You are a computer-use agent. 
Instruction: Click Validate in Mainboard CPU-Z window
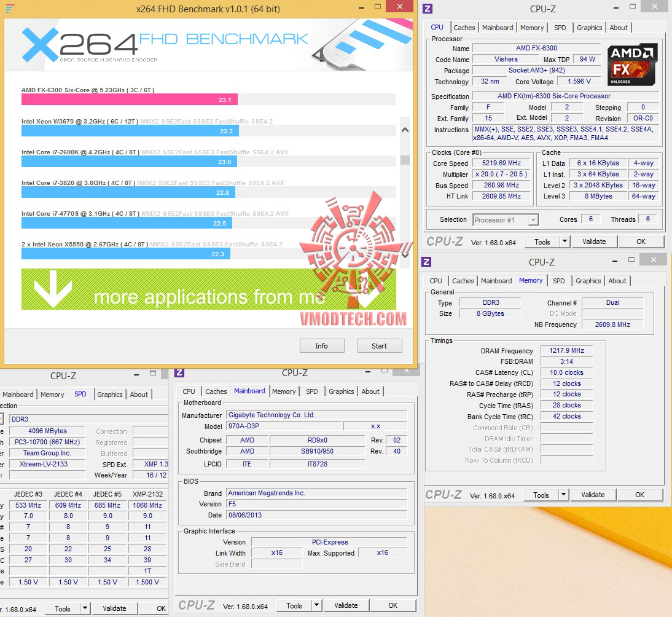[346, 605]
